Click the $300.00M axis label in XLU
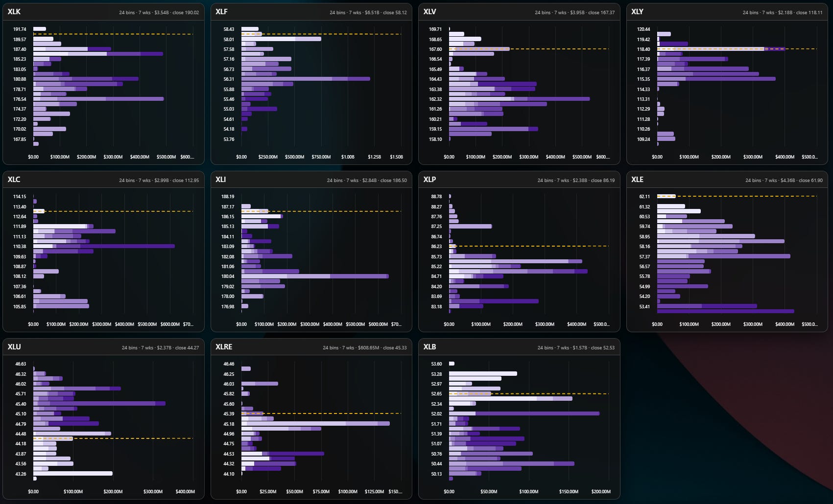Screen dimensions: 833x504 coord(153,492)
